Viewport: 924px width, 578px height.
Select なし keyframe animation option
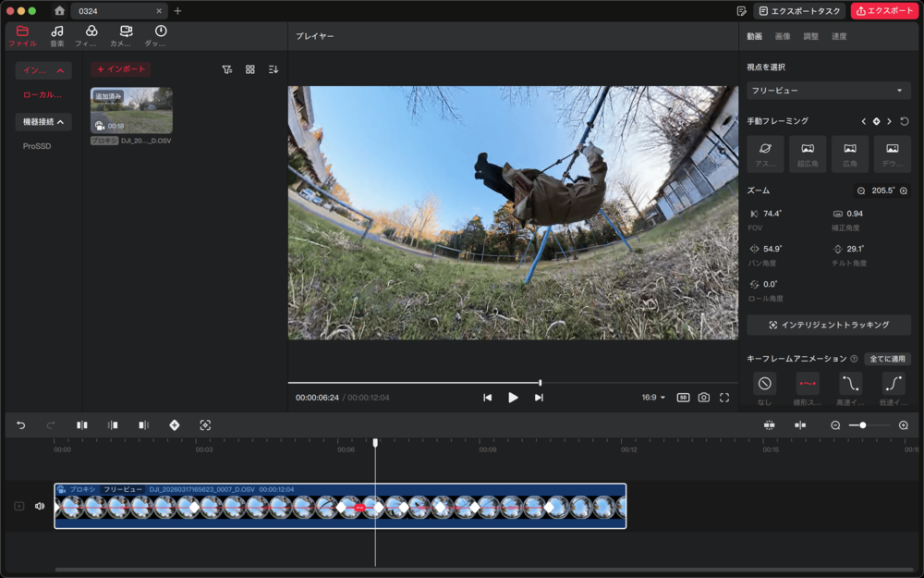764,384
